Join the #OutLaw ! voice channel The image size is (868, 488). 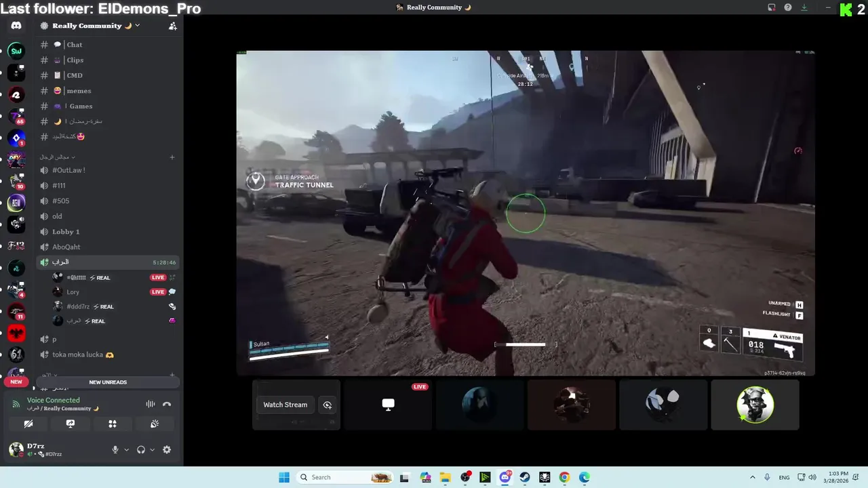[108, 170]
